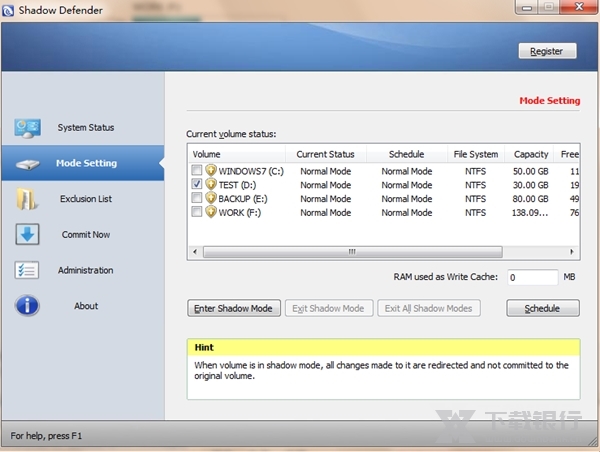
Task: Click the RAM Write Cache input field
Action: 530,278
